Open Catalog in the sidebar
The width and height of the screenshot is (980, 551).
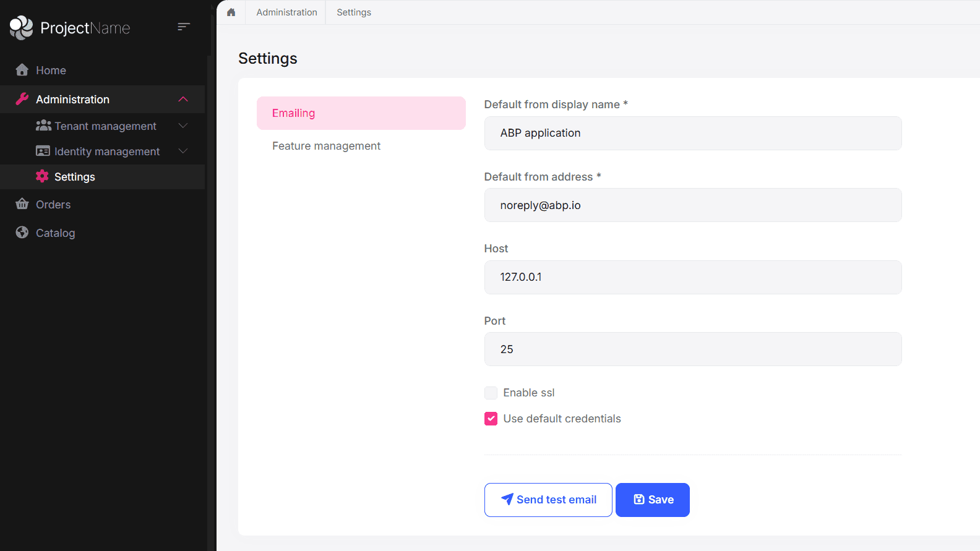click(103, 233)
